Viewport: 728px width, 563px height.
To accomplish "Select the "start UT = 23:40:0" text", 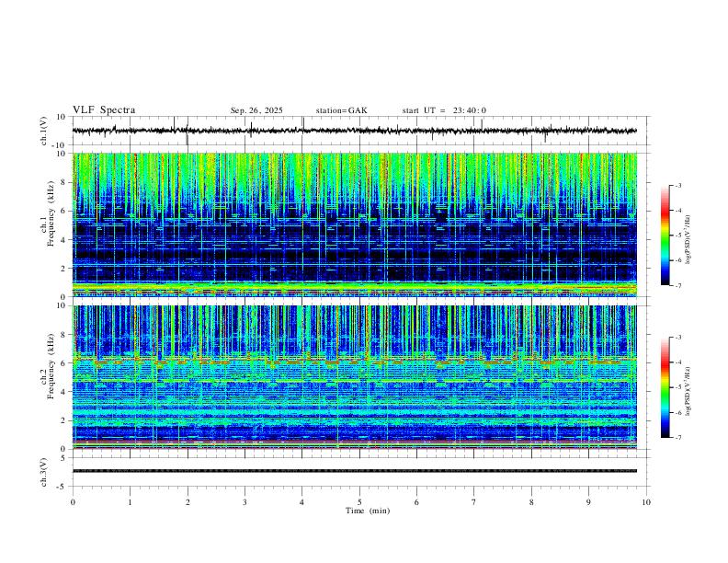I will (x=444, y=110).
